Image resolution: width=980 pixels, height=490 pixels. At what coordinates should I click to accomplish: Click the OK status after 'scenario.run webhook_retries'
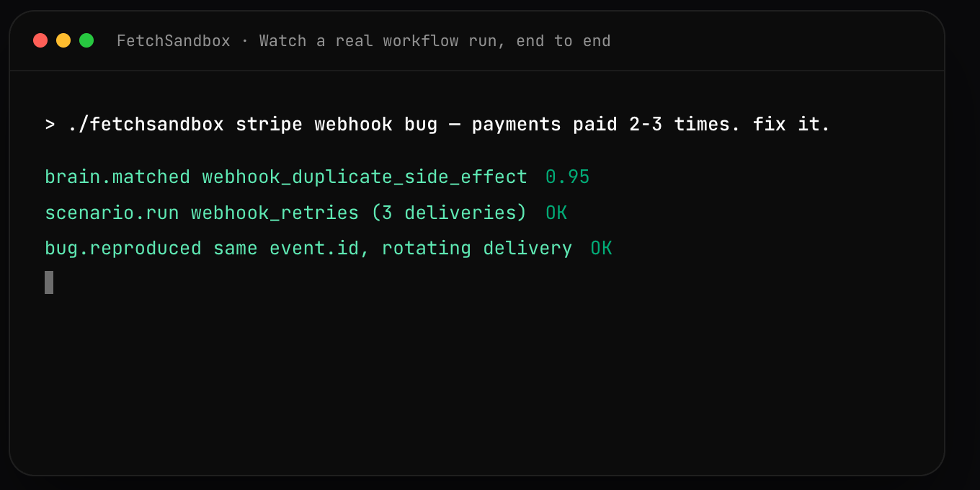click(x=556, y=213)
